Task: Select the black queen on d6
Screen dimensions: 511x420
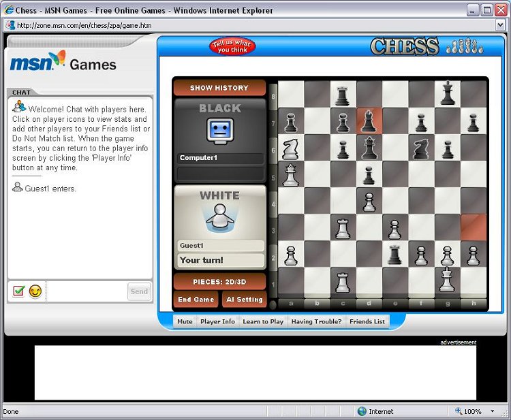Action: pos(369,148)
